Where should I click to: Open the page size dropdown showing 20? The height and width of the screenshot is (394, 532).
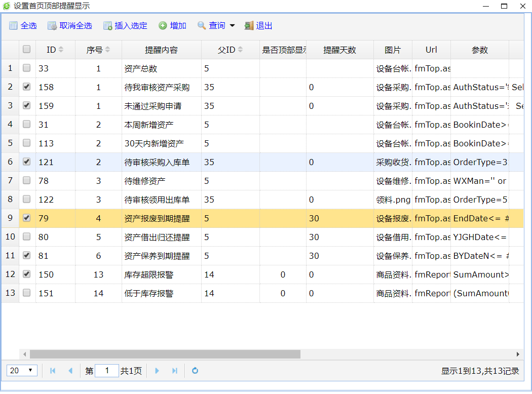click(x=22, y=371)
